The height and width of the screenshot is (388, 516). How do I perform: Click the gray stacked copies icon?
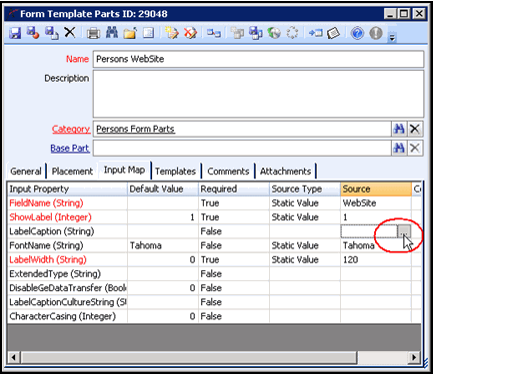(237, 33)
